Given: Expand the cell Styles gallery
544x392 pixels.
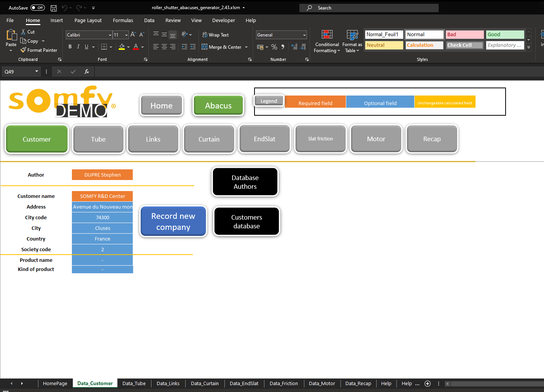Looking at the screenshot, I should (528, 48).
